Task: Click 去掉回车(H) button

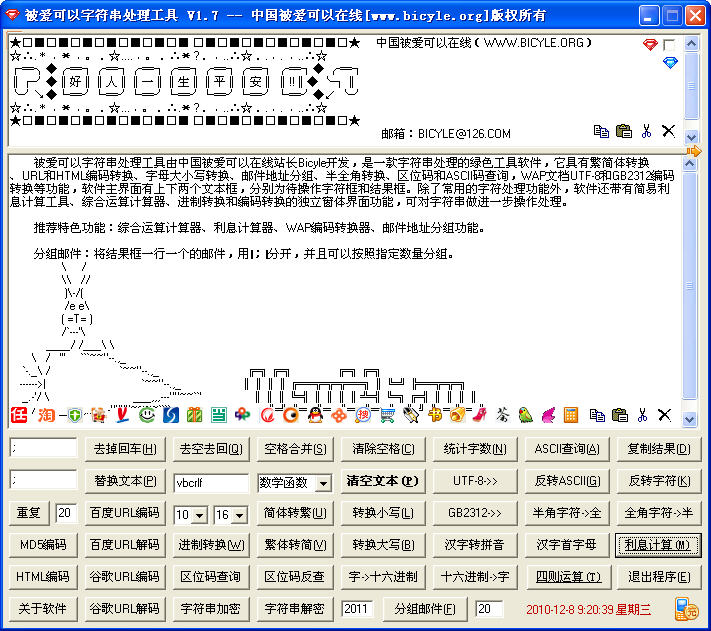Action: pos(125,449)
